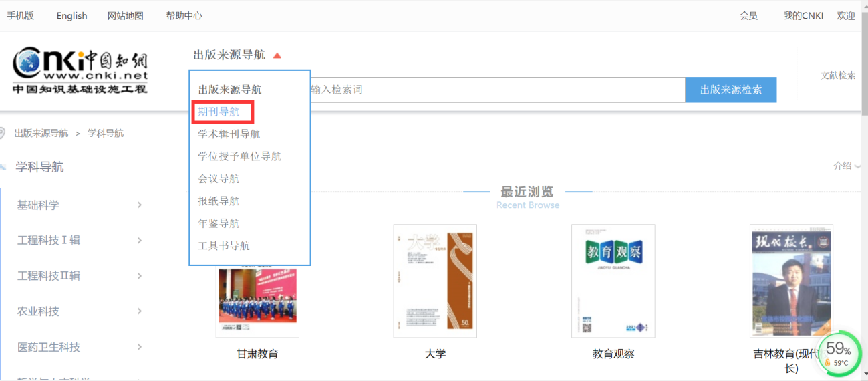The height and width of the screenshot is (381, 868).
Task: Expand the 医药卫生科技 category arrow
Action: (x=139, y=347)
